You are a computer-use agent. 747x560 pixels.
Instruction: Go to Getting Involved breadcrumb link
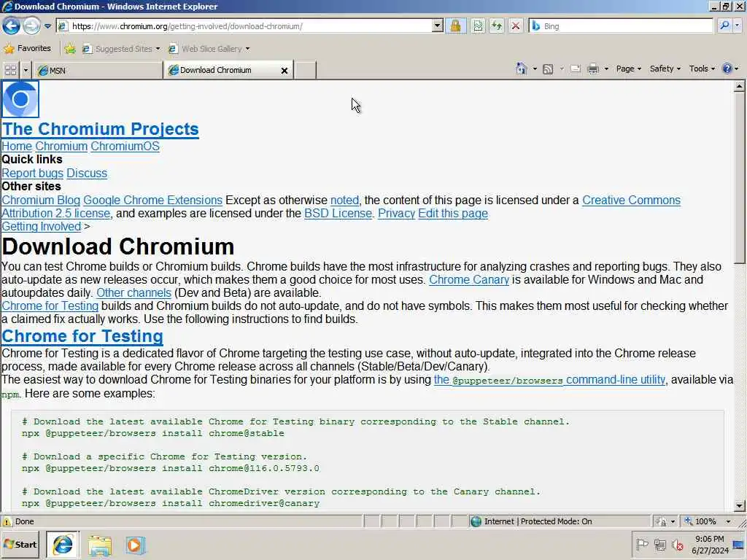42,227
